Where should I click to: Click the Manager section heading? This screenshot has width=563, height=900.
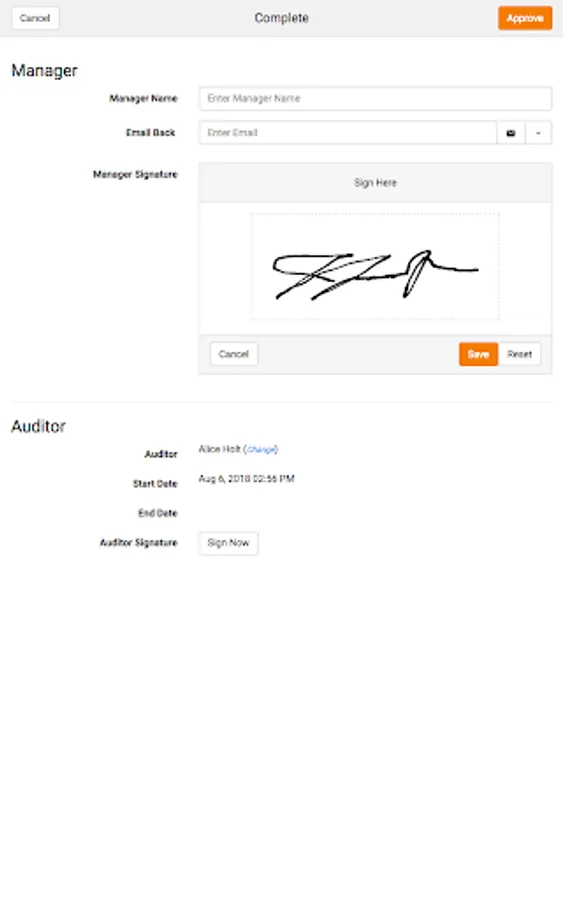tap(44, 71)
